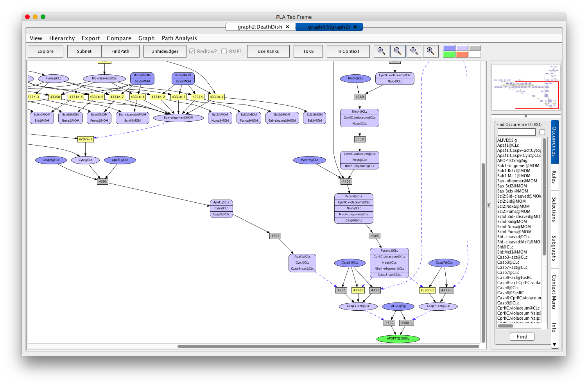Image resolution: width=588 pixels, height=387 pixels.
Task: Click the Find Occurrence text field
Action: pyautogui.click(x=516, y=132)
